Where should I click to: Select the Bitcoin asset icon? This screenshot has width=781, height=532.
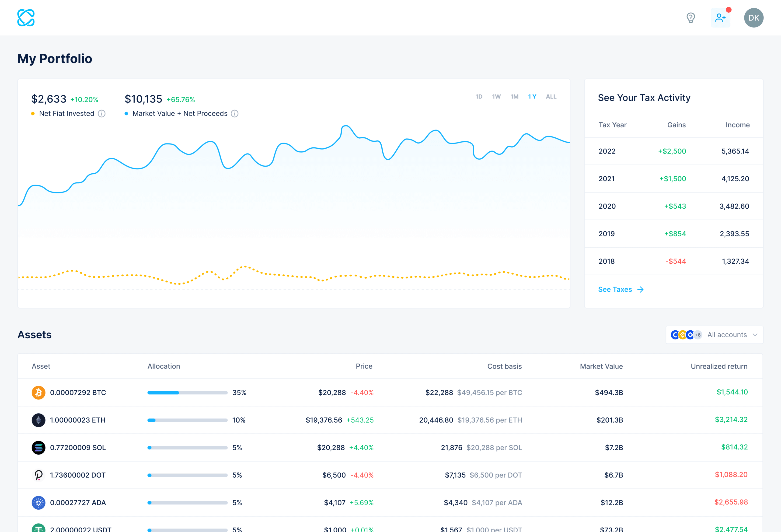pos(39,392)
